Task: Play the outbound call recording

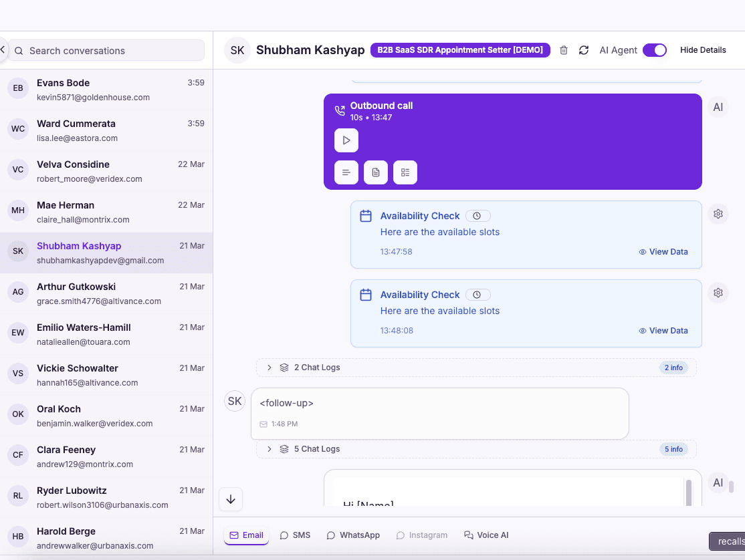Action: tap(346, 140)
